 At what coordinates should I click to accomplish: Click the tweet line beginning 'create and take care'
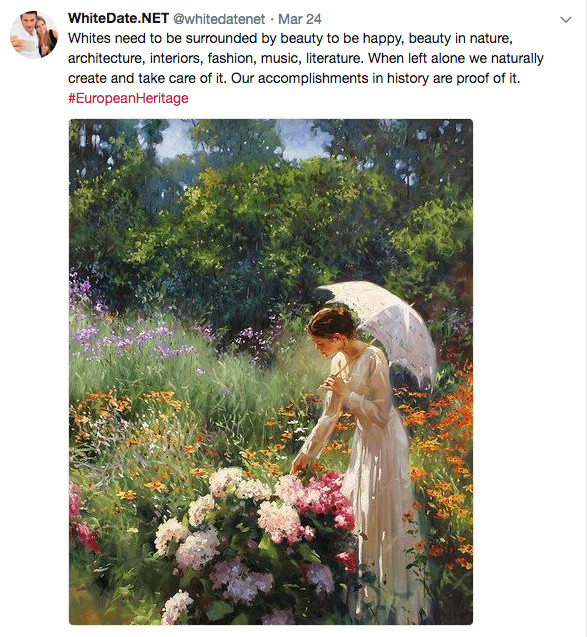click(294, 78)
